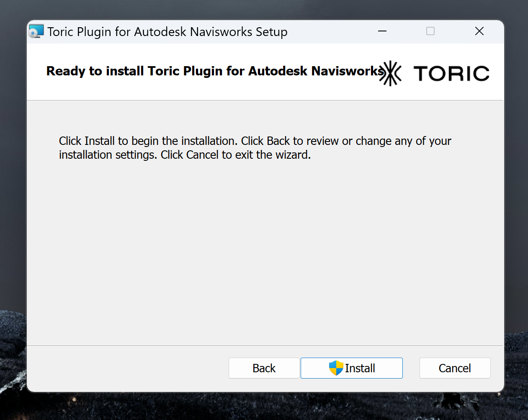Click the installer icon in title bar
528x420 pixels.
click(36, 31)
